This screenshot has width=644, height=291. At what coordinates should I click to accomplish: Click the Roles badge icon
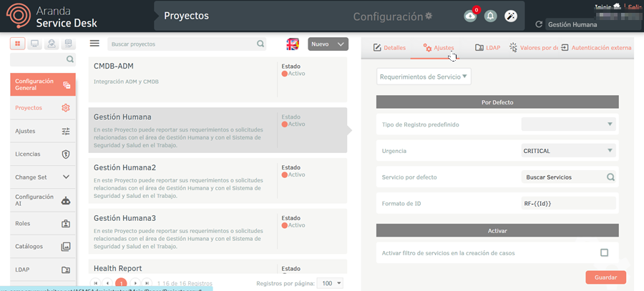66,224
